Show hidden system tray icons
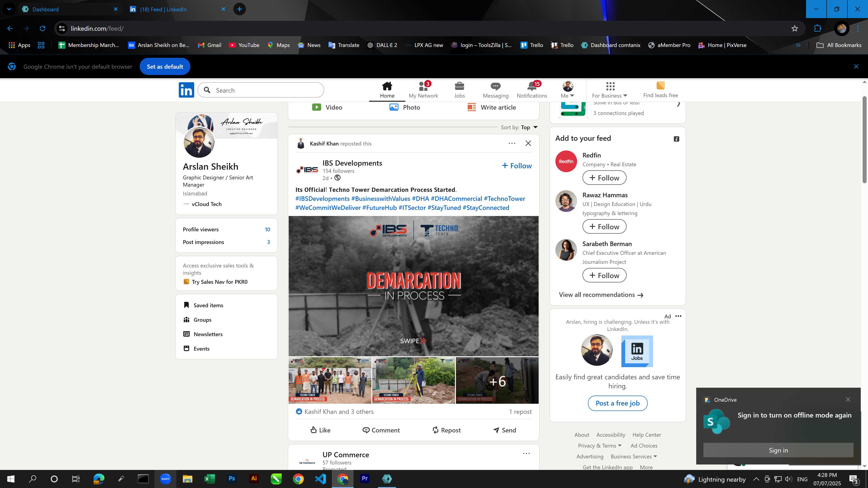The image size is (868, 488). [756, 479]
